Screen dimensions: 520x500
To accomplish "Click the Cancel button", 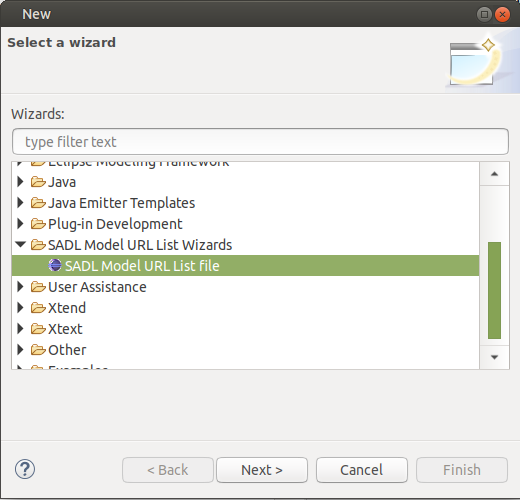I will [362, 470].
